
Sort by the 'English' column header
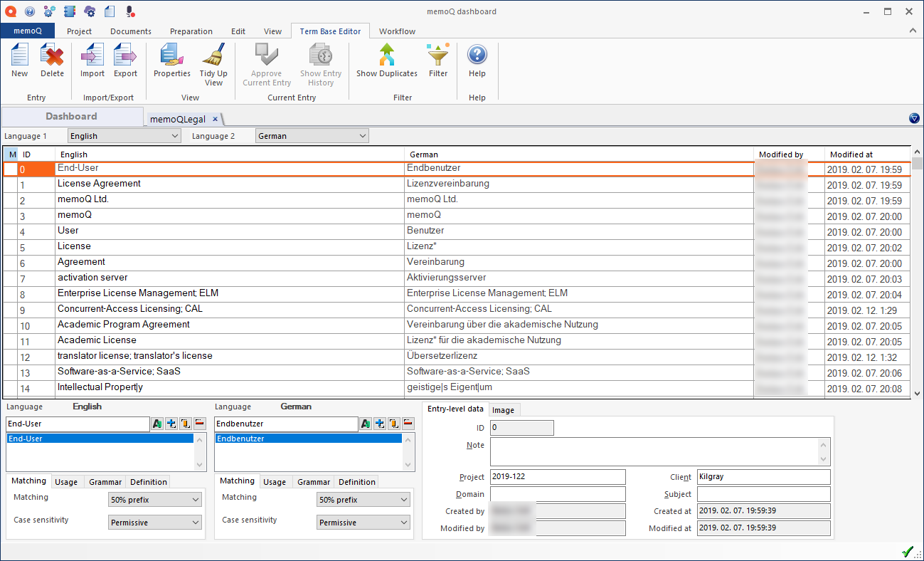pos(230,154)
